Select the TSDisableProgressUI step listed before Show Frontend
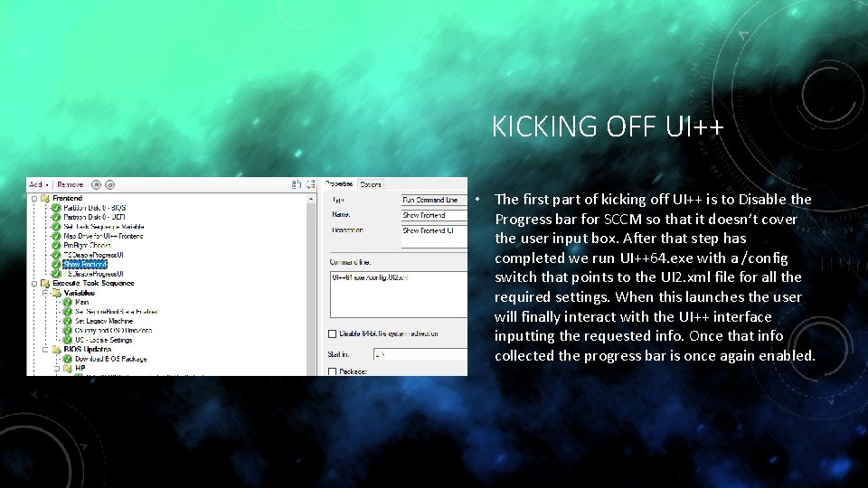Screen dimensions: 868x488 [x=93, y=255]
